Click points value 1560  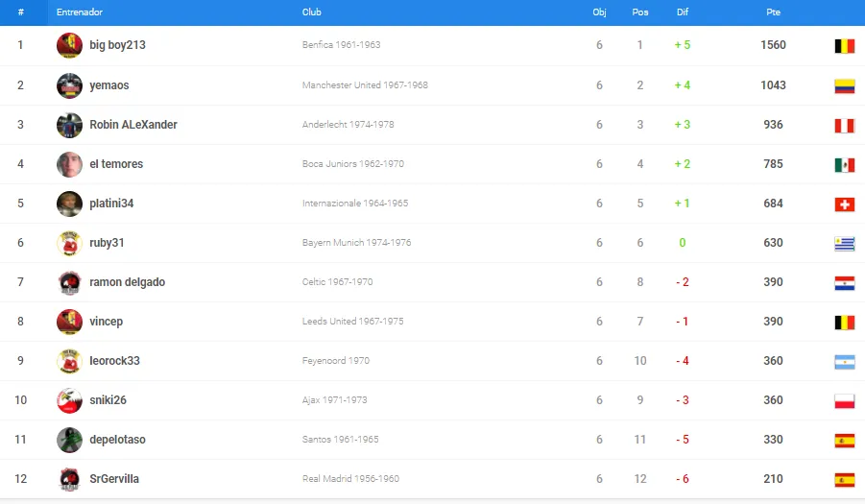click(773, 45)
